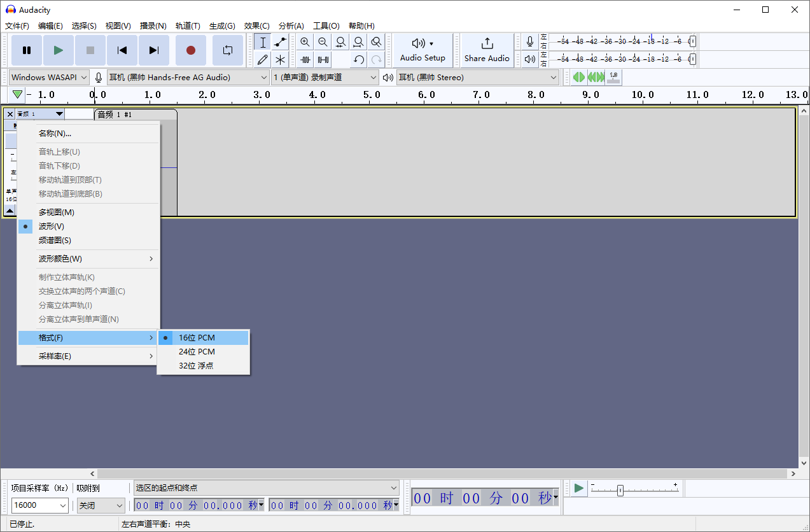The height and width of the screenshot is (532, 810).
Task: Open the 效果(C) menu
Action: point(257,26)
